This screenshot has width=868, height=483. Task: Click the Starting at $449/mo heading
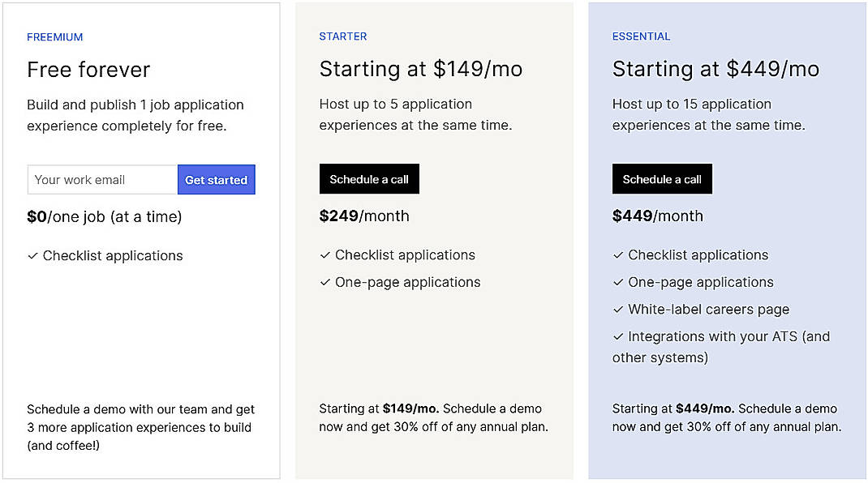point(715,69)
